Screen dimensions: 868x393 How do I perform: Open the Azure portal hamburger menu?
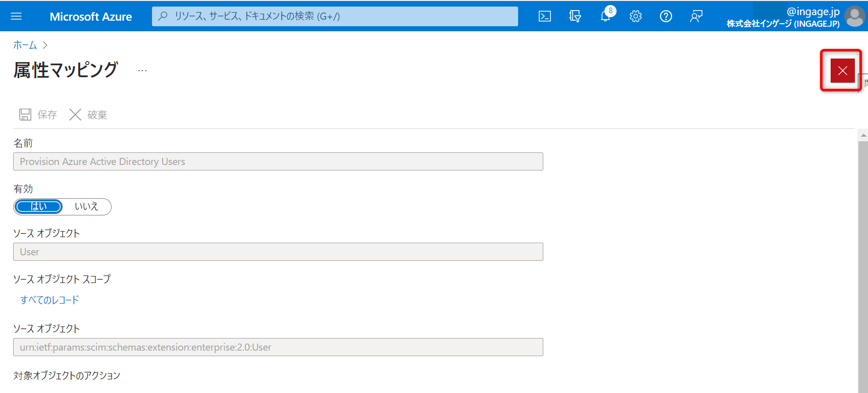(x=16, y=16)
